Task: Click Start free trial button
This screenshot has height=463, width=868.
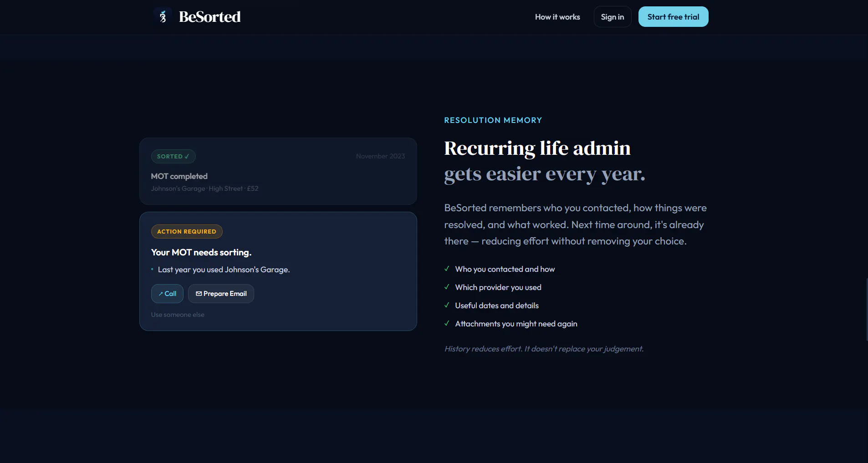Action: (673, 17)
